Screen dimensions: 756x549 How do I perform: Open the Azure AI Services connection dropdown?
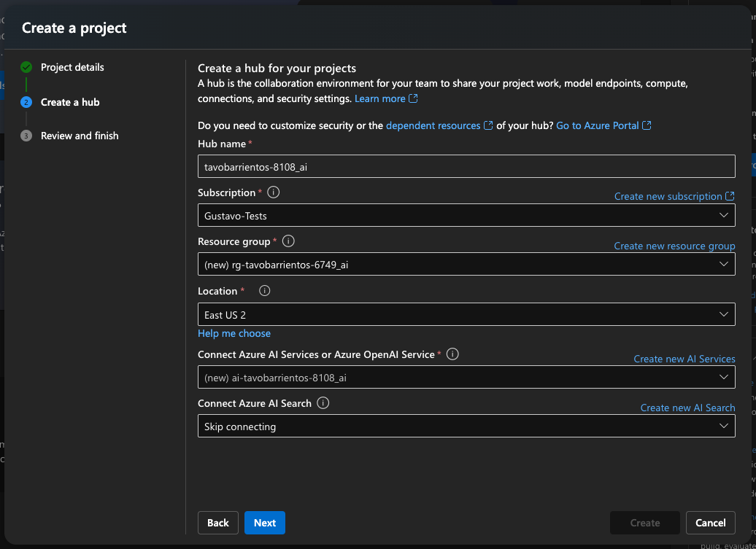pos(466,377)
